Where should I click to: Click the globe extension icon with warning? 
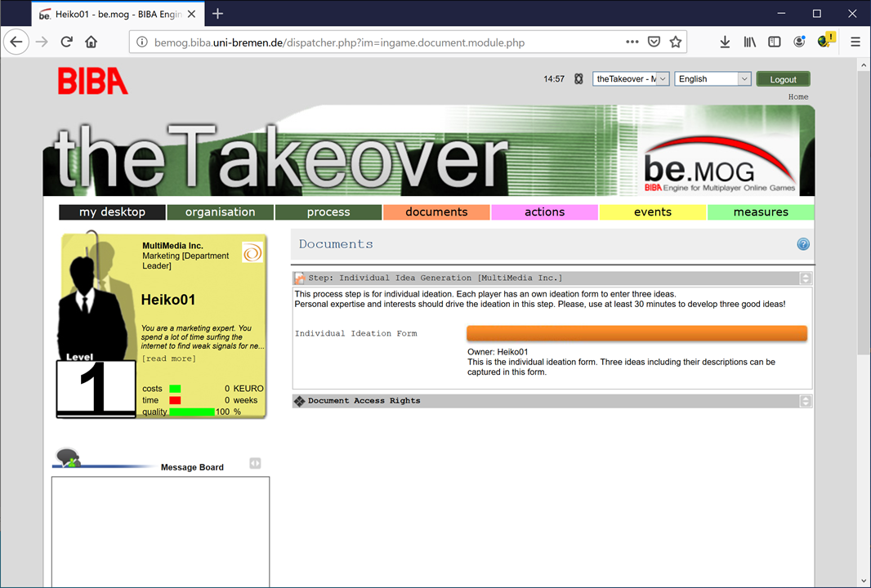(x=826, y=41)
